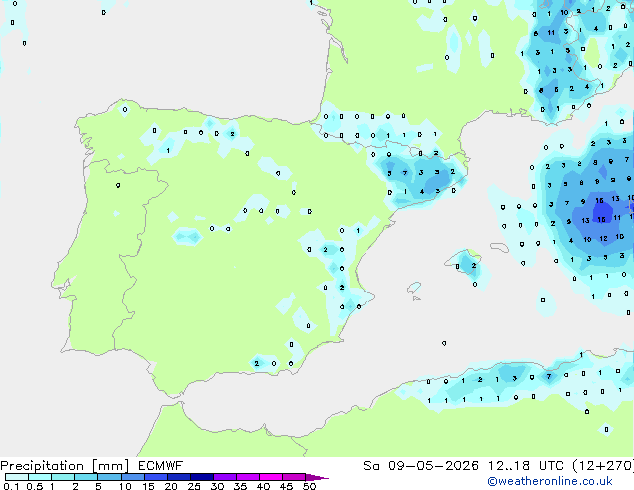Click the legend swatch between 15 and 20
The image size is (634, 490).
pyautogui.click(x=156, y=477)
